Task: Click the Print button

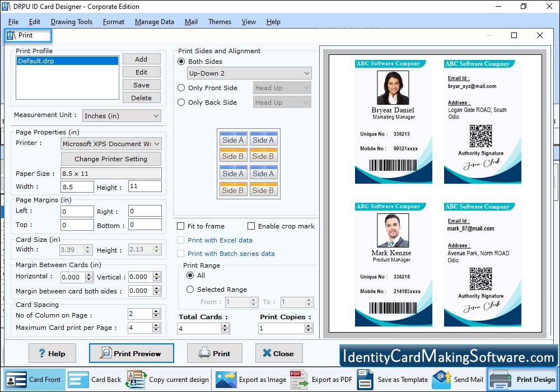Action: [x=214, y=353]
